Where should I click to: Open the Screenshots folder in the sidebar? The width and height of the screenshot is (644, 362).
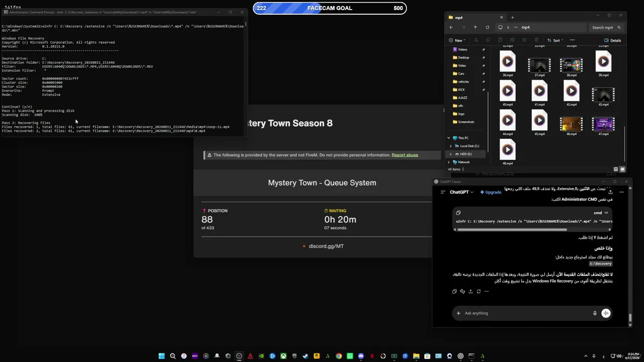tap(466, 122)
